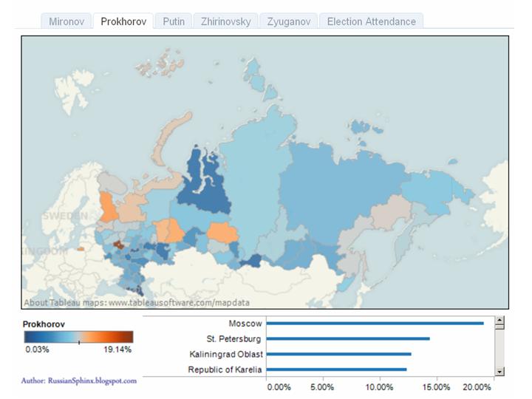
Task: Show the Election Attendance tab
Action: click(x=371, y=21)
